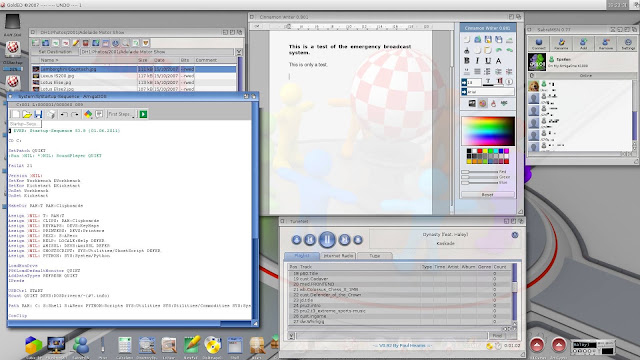
Task: Click the RAM Disk icon on desktop
Action: point(12,23)
